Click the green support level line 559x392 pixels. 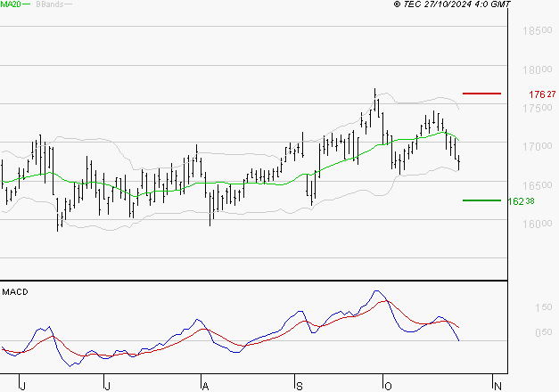481,200
